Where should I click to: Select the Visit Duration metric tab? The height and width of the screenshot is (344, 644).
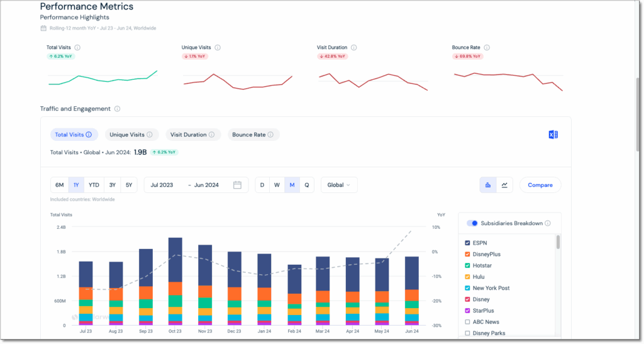[x=193, y=135]
